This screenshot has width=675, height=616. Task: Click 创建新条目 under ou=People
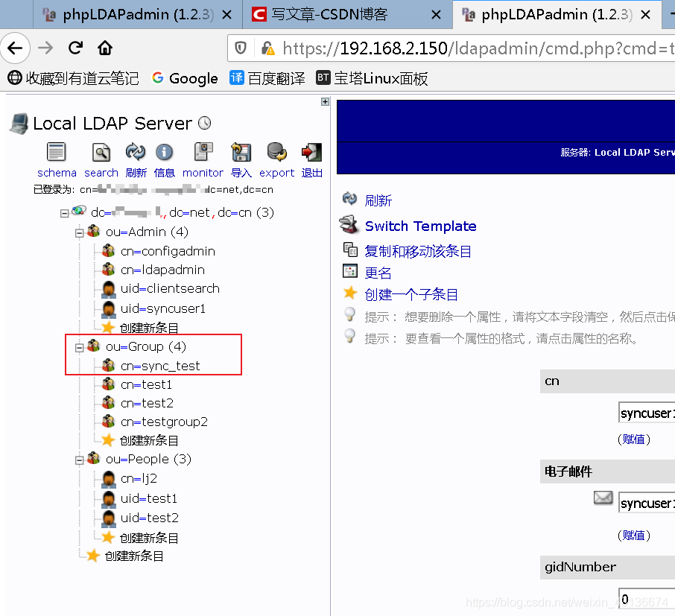coord(149,538)
